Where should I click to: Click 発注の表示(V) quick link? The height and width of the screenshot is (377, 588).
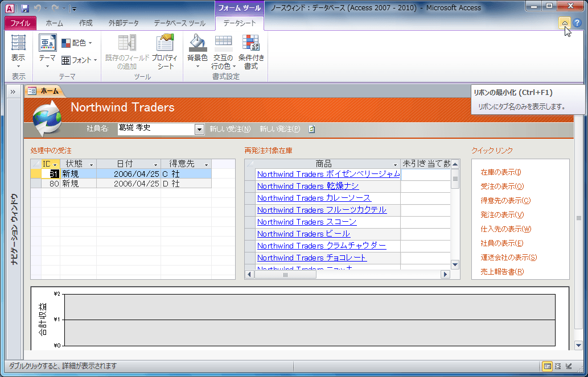click(x=502, y=215)
